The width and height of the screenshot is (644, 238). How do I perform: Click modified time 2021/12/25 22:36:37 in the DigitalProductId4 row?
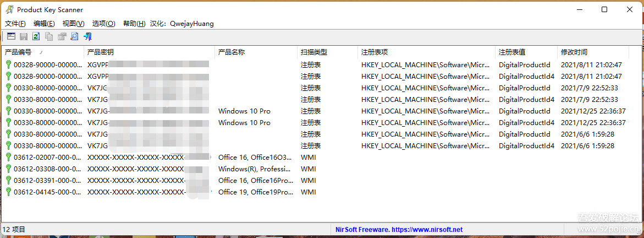pyautogui.click(x=593, y=123)
